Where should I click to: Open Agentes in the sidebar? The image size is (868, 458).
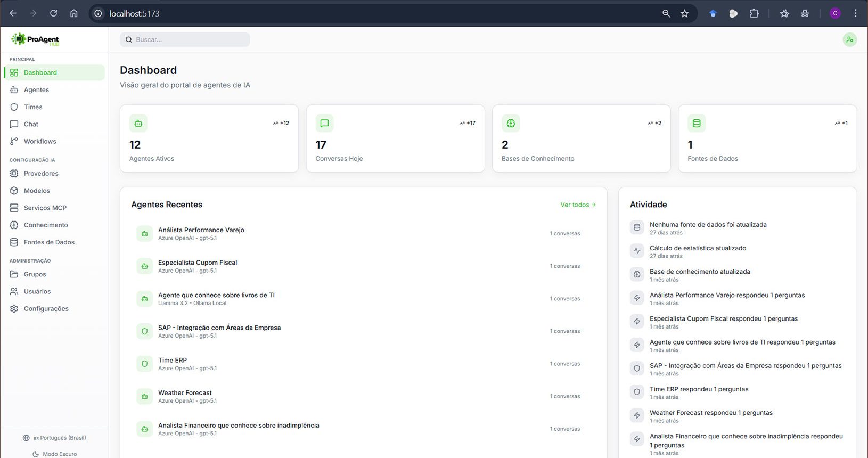(36, 90)
